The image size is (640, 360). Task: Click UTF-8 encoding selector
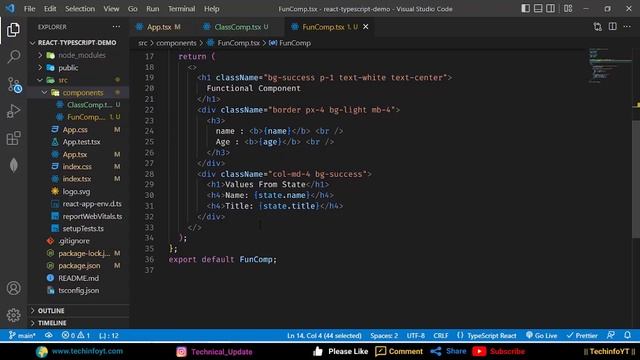(416, 336)
